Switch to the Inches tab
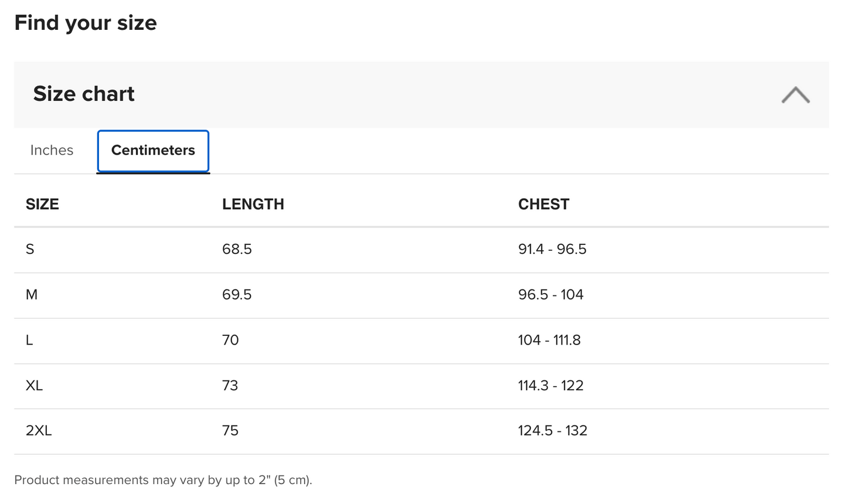 tap(52, 151)
